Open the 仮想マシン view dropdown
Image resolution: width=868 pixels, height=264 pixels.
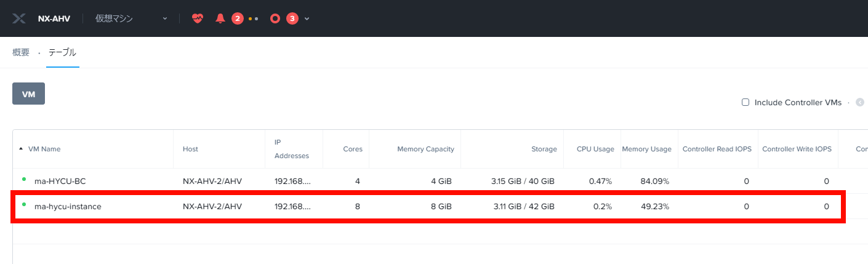click(x=131, y=18)
